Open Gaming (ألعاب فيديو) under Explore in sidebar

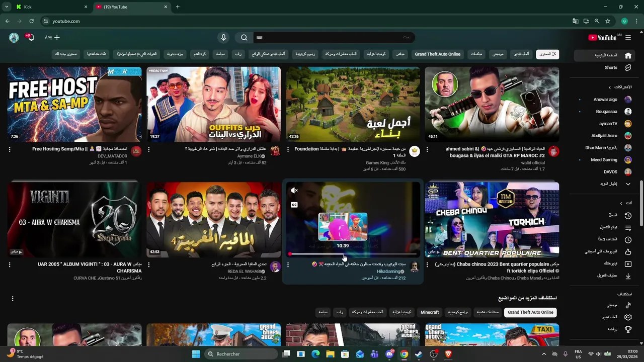[x=604, y=317]
